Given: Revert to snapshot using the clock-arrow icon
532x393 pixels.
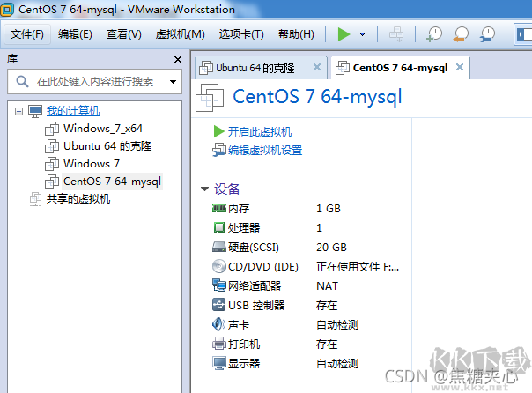Looking at the screenshot, I should click(461, 34).
